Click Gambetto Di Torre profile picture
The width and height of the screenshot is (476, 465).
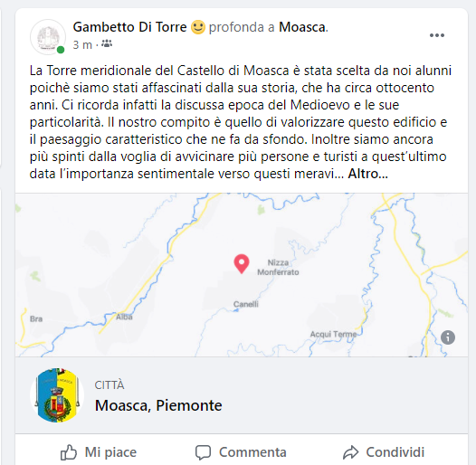pos(48,37)
